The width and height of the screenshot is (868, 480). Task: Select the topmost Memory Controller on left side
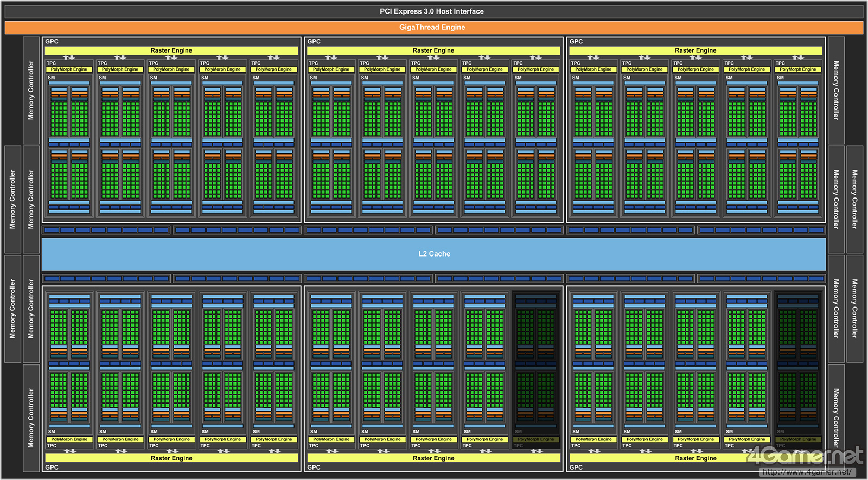tap(31, 90)
